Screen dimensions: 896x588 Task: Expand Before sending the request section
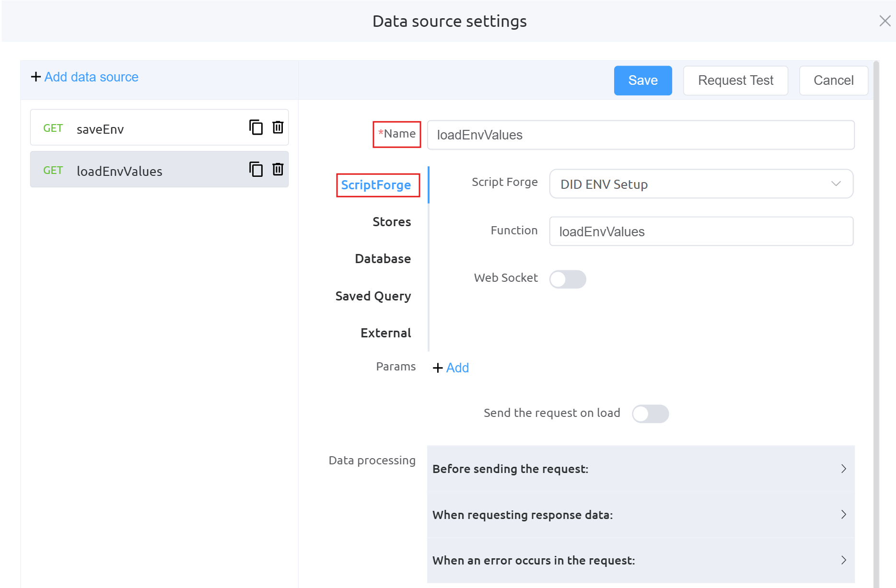(640, 469)
